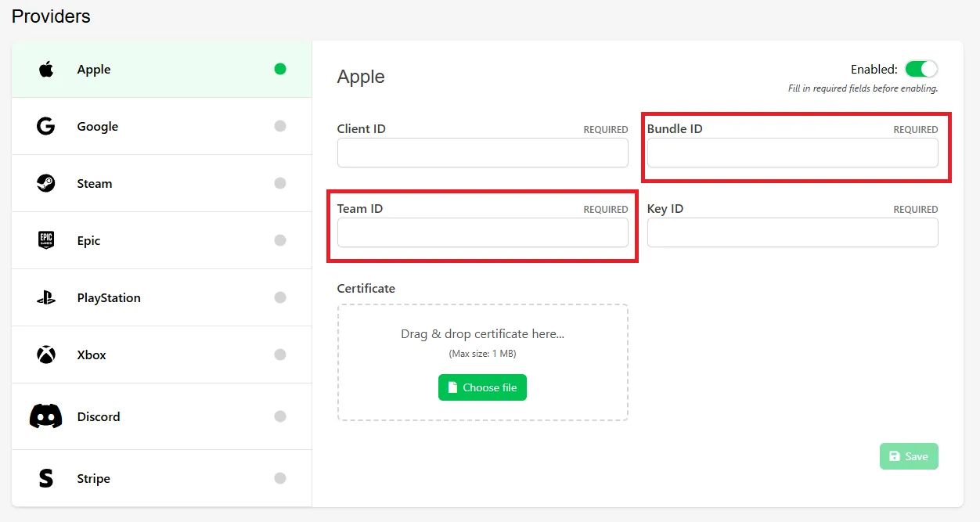Click the gray status dot for PlayStation
The height and width of the screenshot is (522, 980).
tap(280, 297)
